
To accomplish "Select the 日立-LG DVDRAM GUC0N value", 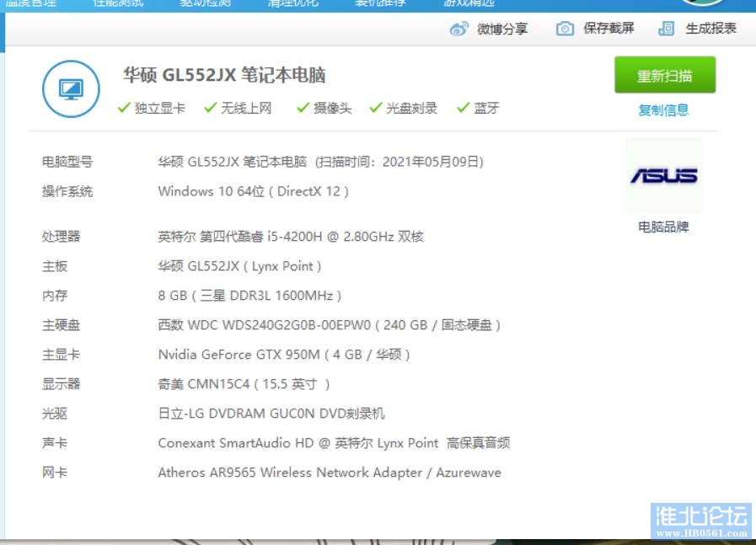I will (x=271, y=414).
